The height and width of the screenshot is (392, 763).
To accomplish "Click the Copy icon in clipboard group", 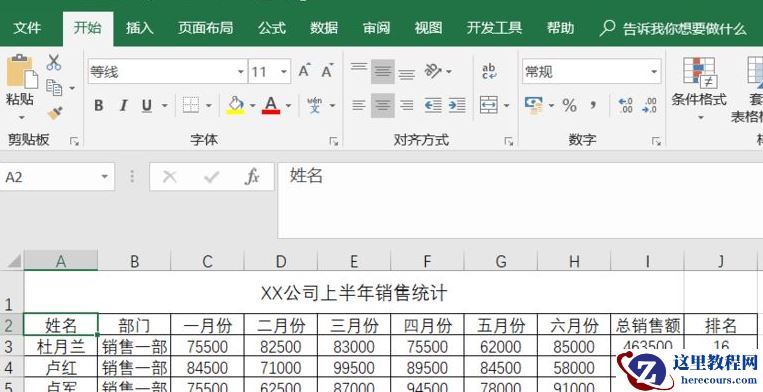I will click(x=54, y=88).
